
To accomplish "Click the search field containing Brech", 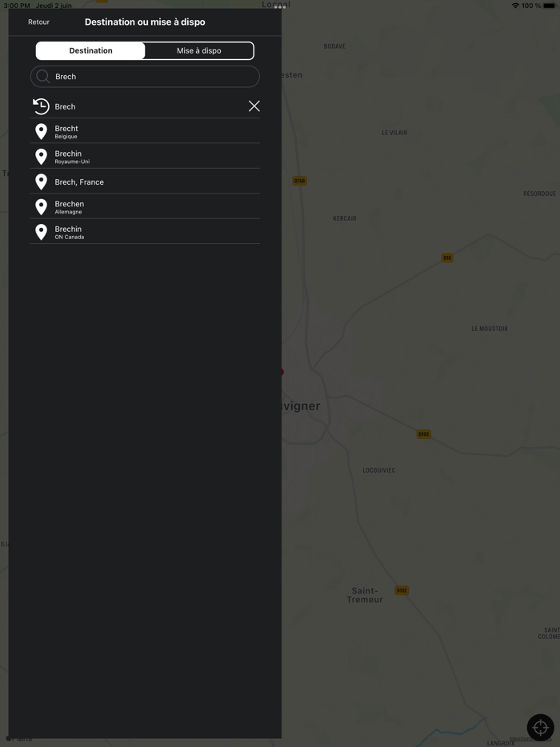I will click(x=145, y=76).
